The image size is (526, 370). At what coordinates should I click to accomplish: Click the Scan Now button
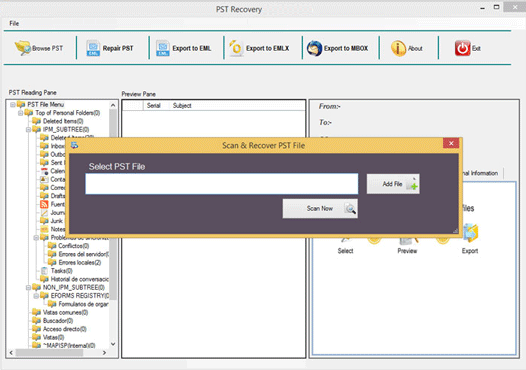pos(320,208)
